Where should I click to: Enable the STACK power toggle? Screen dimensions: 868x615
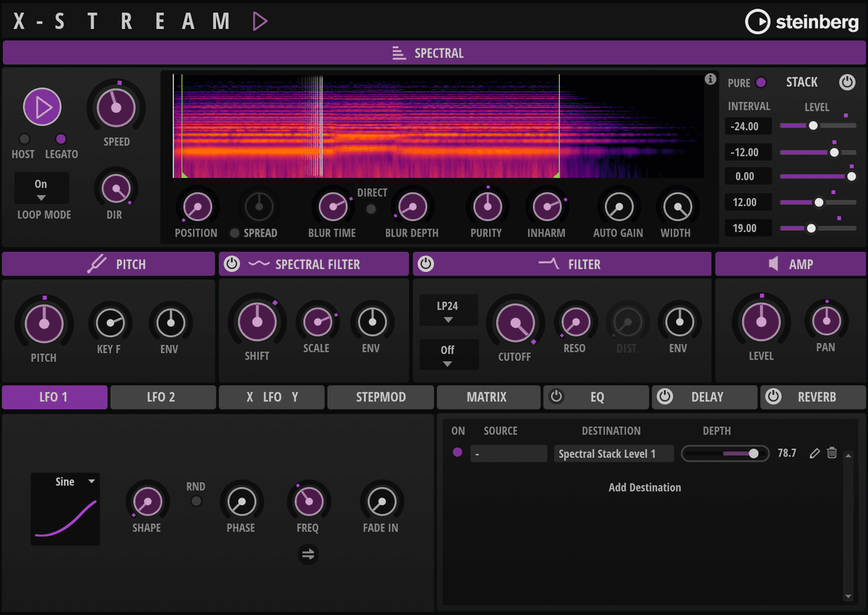(x=847, y=82)
